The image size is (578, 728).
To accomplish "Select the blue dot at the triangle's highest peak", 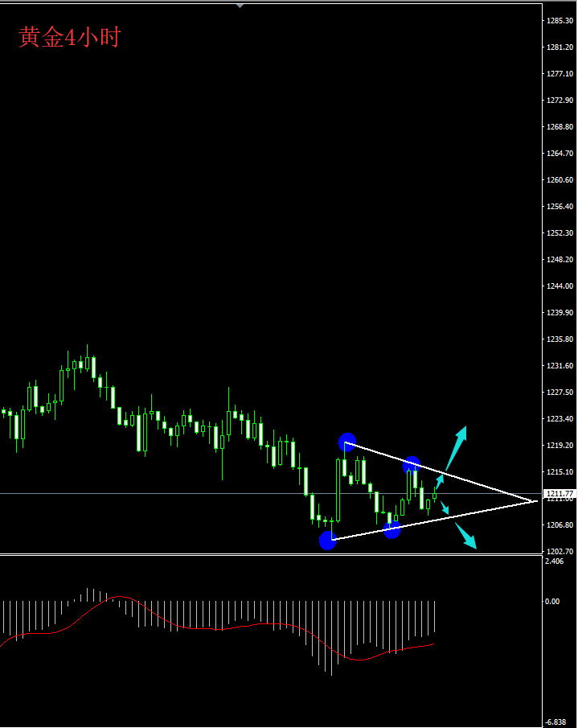I will coord(347,442).
